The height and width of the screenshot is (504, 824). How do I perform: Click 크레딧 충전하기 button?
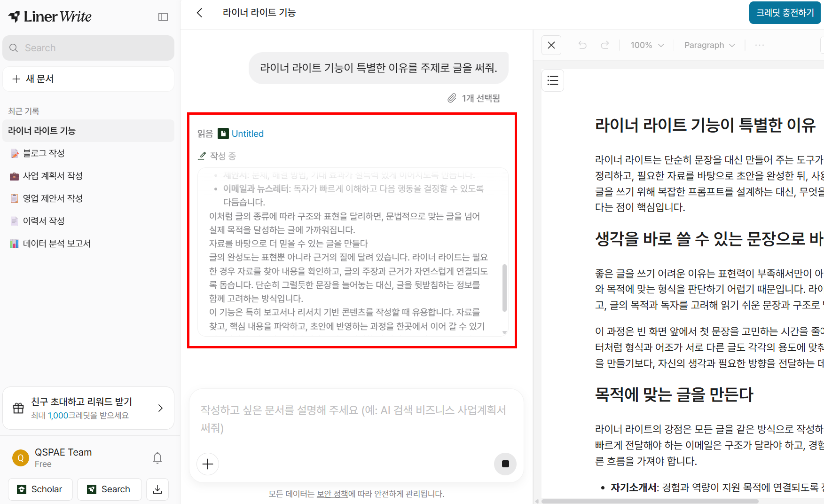(785, 13)
